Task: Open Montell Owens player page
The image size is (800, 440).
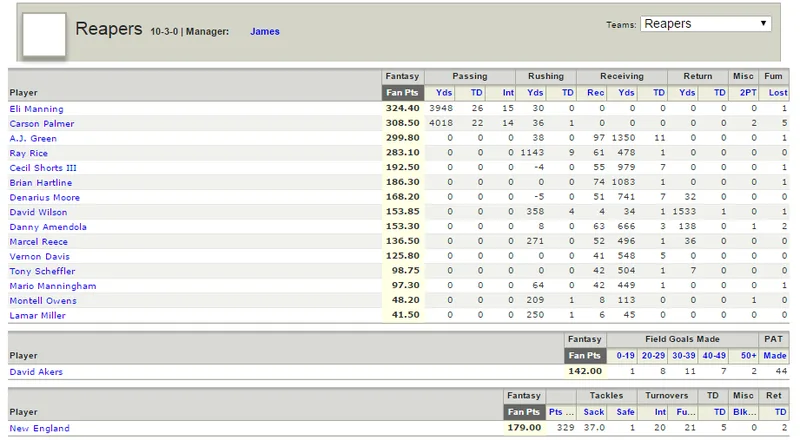Action: click(43, 301)
